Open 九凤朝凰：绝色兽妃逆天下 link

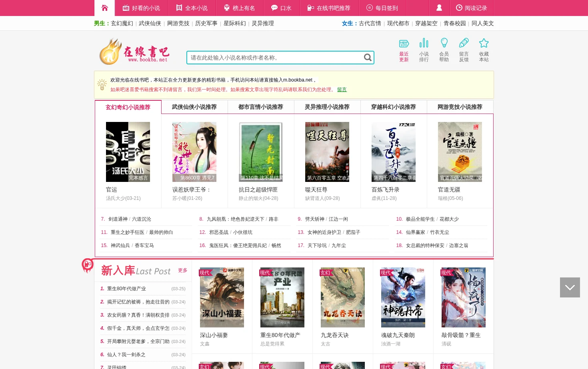[236, 219]
